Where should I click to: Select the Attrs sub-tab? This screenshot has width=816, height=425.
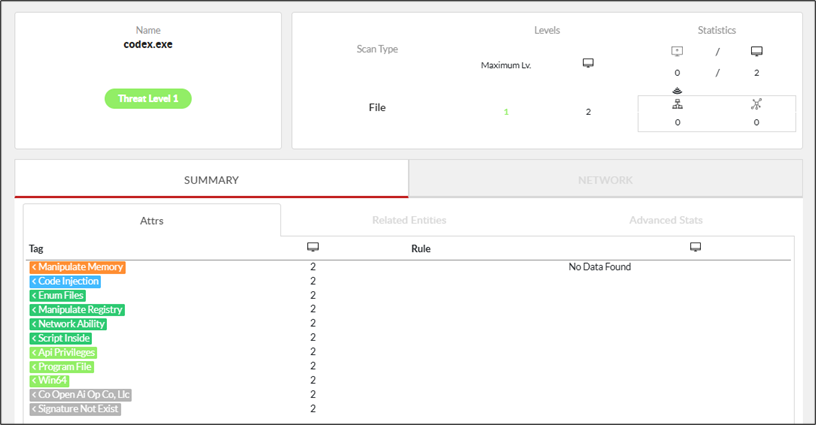(151, 221)
